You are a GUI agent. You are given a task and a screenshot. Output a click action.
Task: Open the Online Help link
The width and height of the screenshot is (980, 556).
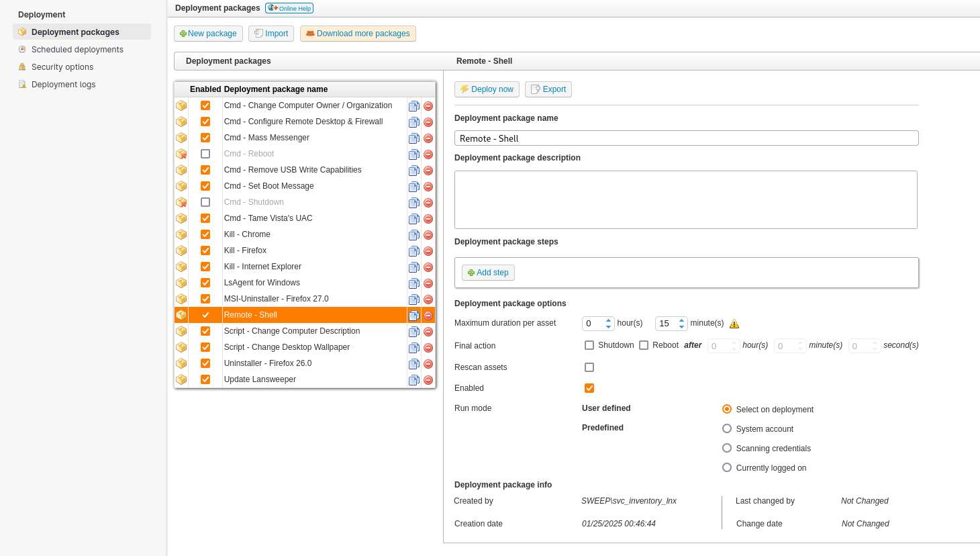tap(289, 8)
